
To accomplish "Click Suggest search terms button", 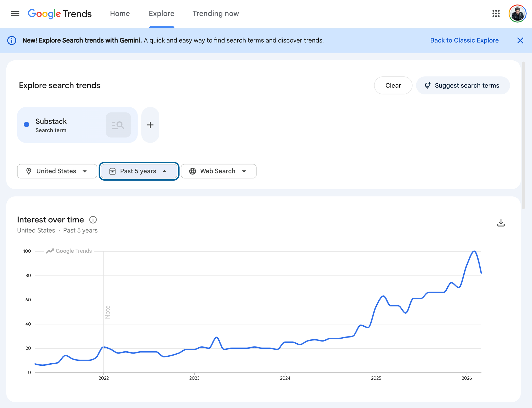I will [463, 85].
